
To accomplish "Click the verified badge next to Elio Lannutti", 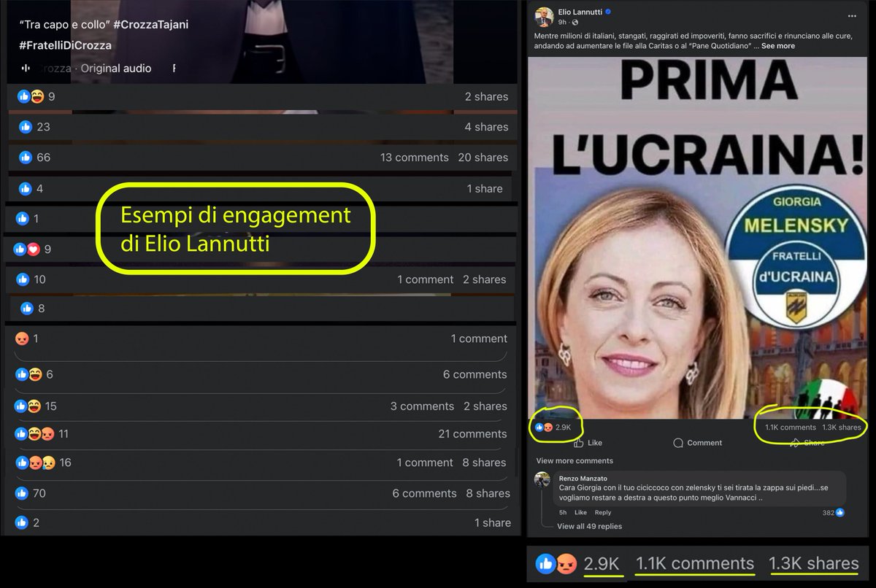I will [x=608, y=12].
